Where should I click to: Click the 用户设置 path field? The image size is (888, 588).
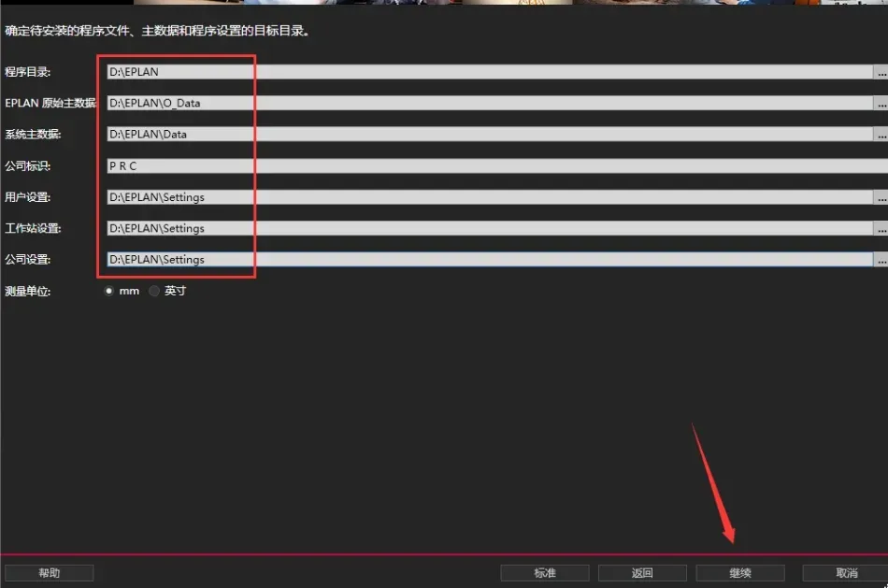pyautogui.click(x=490, y=197)
